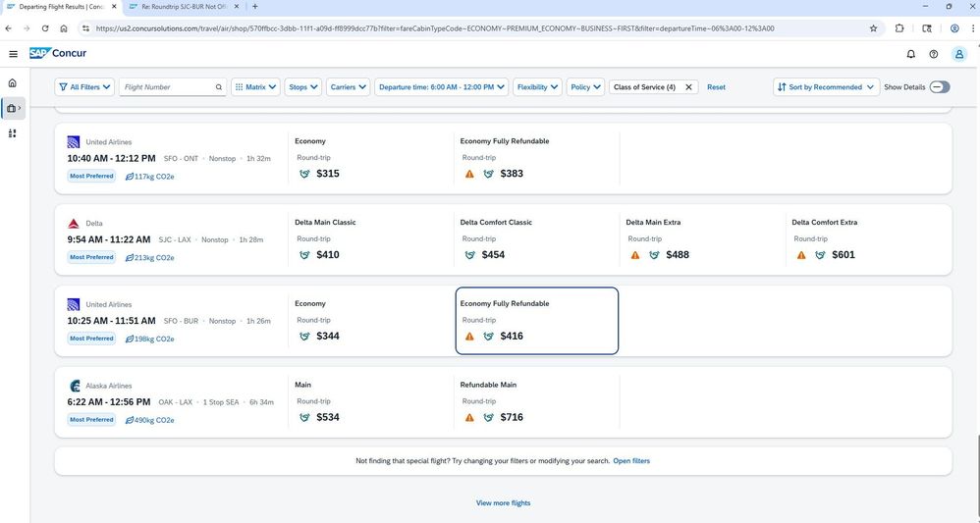This screenshot has width=980, height=523.
Task: Click 6:22 AM - 12:56 PM flight time
Action: 109,401
